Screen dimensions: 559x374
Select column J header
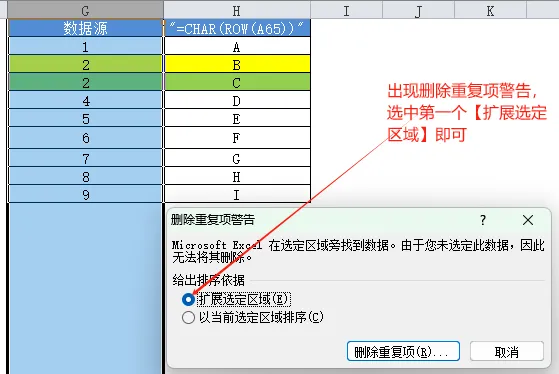[x=419, y=10]
